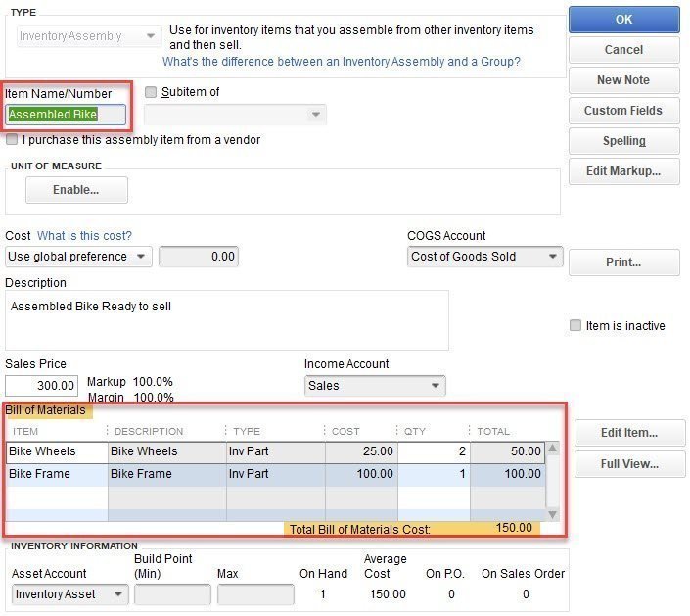Click Edit Markup button
Screen dimensions: 690x616
tap(623, 171)
